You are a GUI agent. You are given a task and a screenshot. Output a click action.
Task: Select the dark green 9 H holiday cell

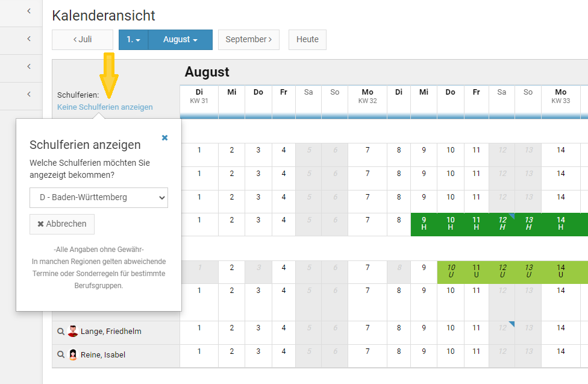point(424,224)
